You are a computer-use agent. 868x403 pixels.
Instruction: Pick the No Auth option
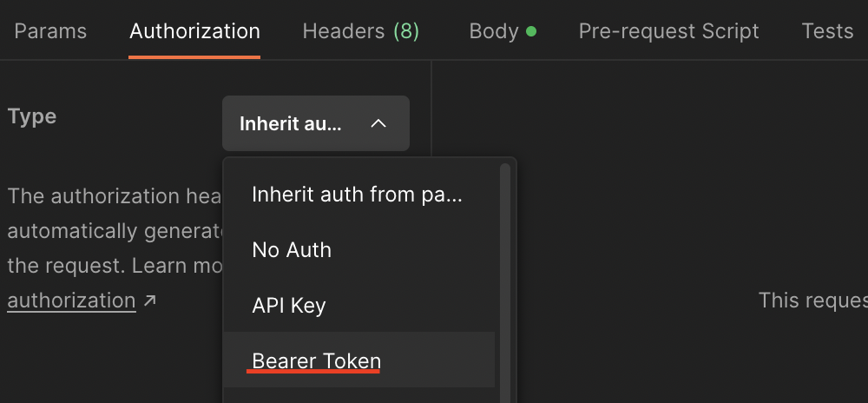(x=292, y=250)
